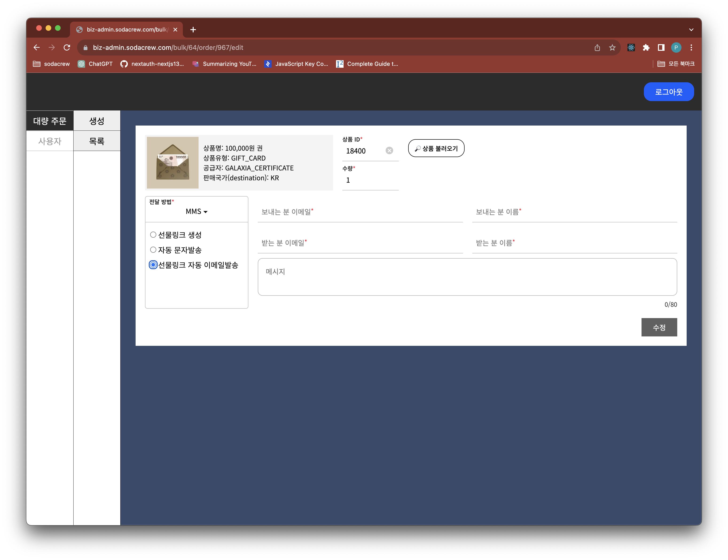Select 자동 문자발송 radio option
The height and width of the screenshot is (560, 728).
click(x=153, y=250)
